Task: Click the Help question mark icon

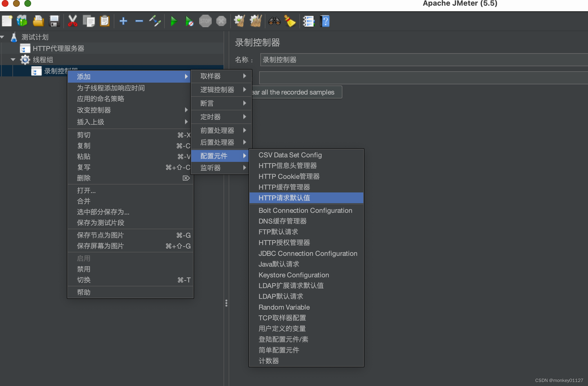Action: [325, 21]
